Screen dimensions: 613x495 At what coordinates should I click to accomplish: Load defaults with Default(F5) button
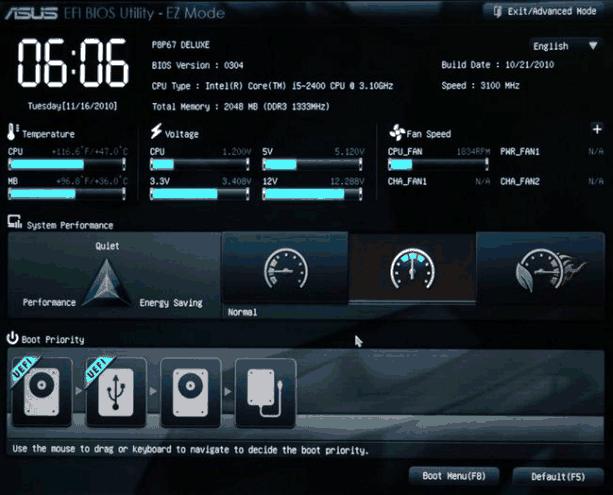[558, 477]
